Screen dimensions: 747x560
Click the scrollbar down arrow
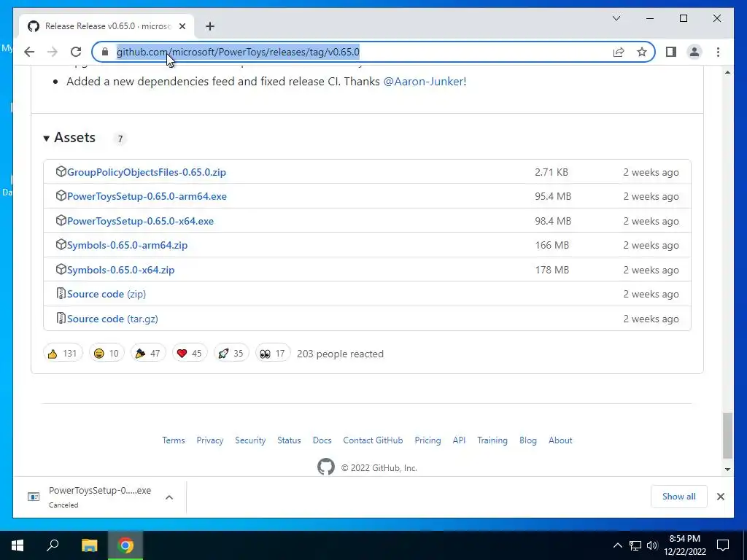click(x=727, y=470)
